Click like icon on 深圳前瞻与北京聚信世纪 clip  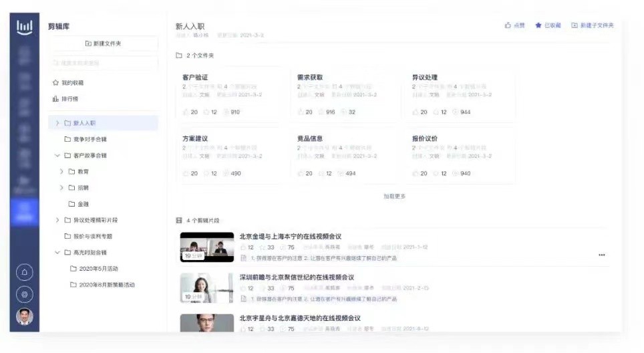243,288
